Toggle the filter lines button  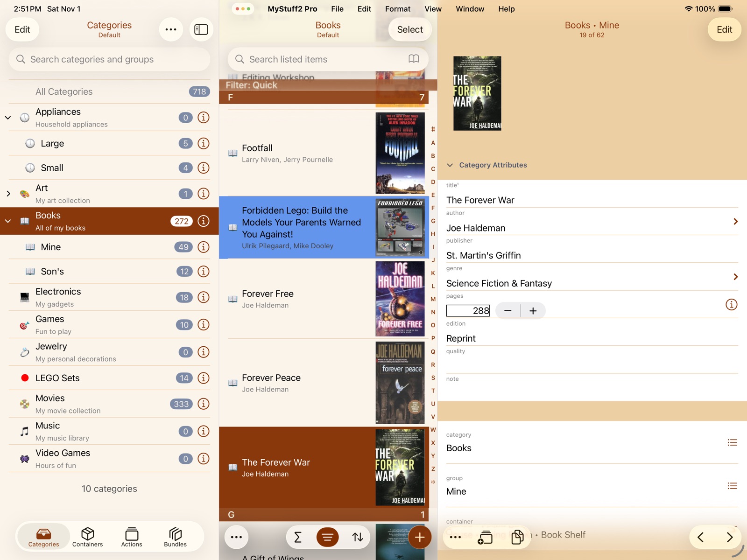tap(328, 537)
